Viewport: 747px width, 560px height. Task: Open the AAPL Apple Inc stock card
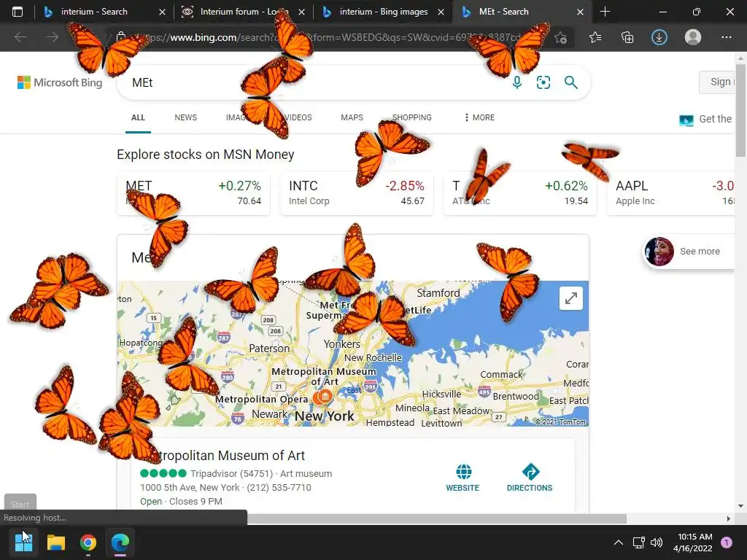coord(671,192)
